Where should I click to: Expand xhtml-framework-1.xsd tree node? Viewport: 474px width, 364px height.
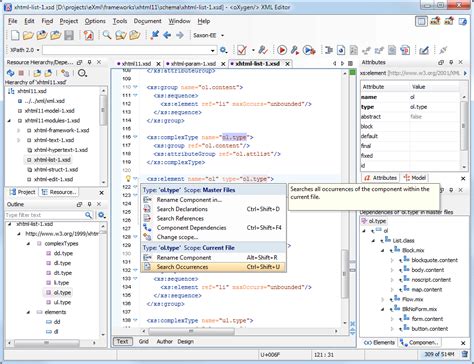click(19, 131)
